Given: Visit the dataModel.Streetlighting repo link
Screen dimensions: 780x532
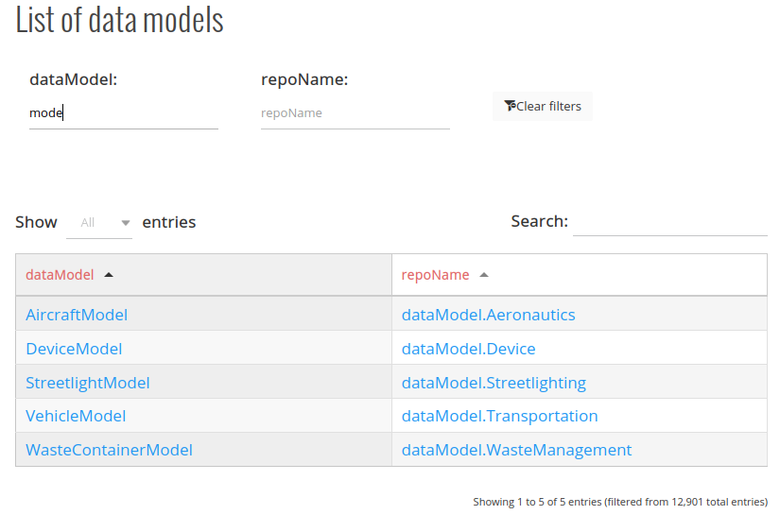Looking at the screenshot, I should click(x=494, y=383).
